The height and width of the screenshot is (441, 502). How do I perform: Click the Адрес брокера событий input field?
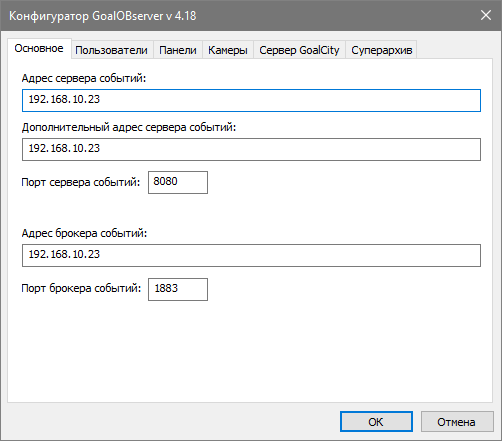251,255
